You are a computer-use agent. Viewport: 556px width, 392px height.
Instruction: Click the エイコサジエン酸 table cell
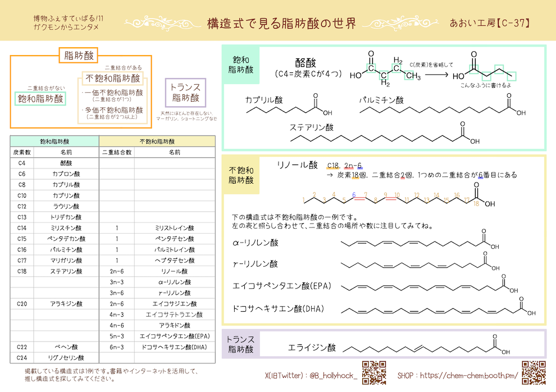(x=175, y=304)
